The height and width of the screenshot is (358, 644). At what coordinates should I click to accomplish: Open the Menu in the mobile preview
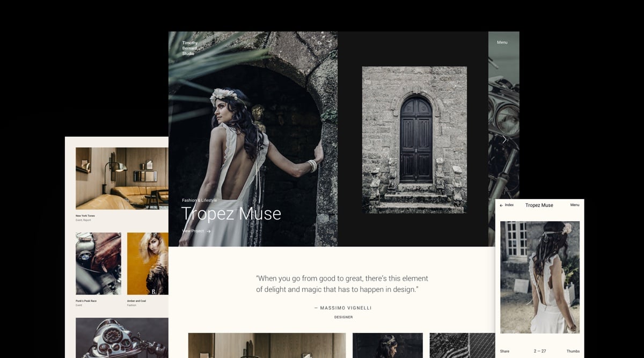pyautogui.click(x=574, y=205)
